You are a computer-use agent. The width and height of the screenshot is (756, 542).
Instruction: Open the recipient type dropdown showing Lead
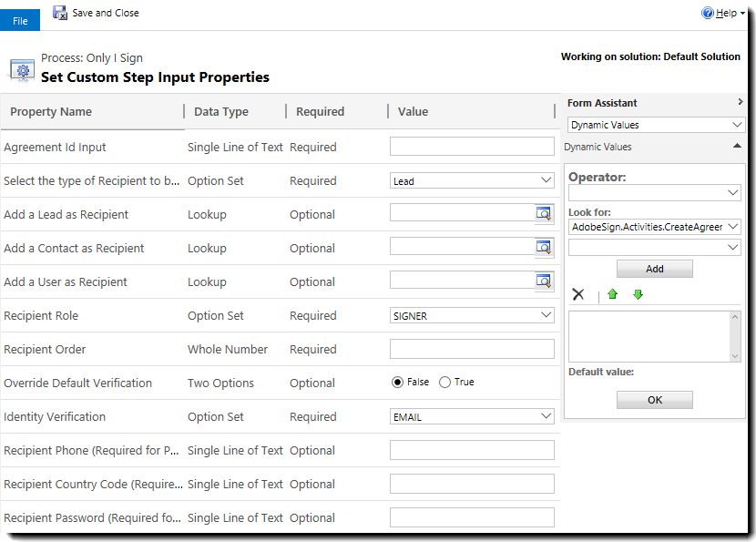coord(472,180)
